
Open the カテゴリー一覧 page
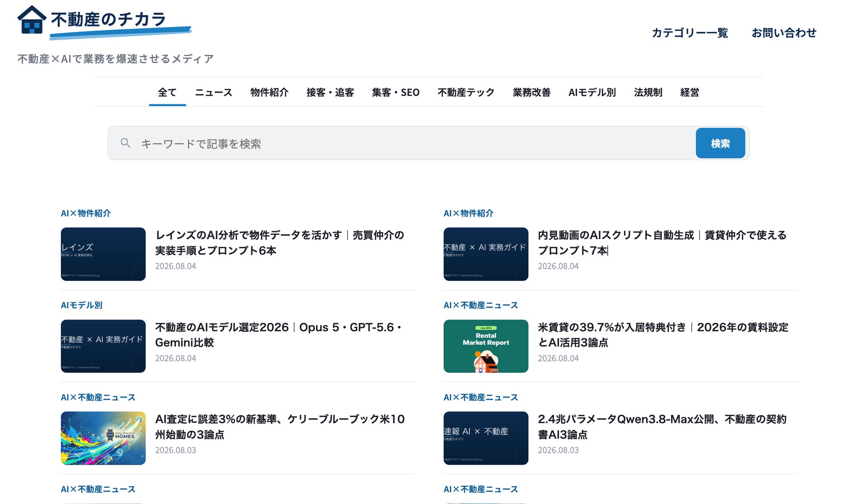pyautogui.click(x=690, y=33)
